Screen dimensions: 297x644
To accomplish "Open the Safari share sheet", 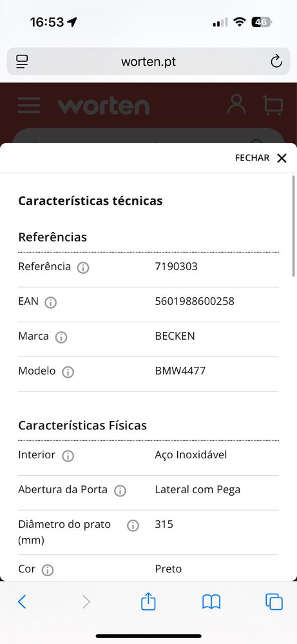I will (x=148, y=601).
